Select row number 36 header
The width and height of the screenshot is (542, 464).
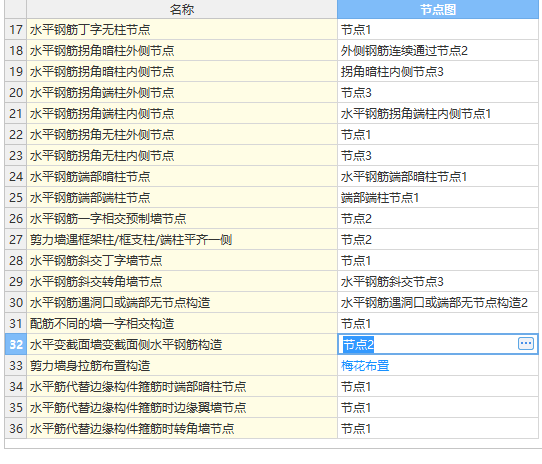[x=16, y=429]
